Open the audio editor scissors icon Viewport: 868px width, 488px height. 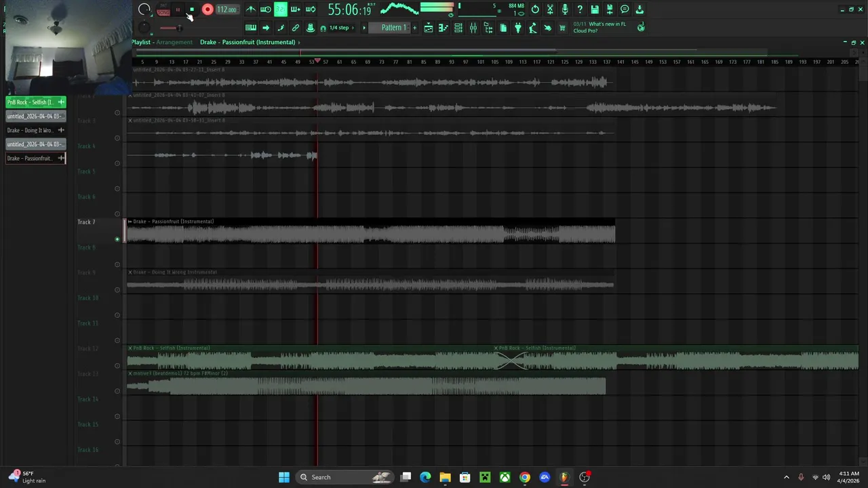pos(550,9)
